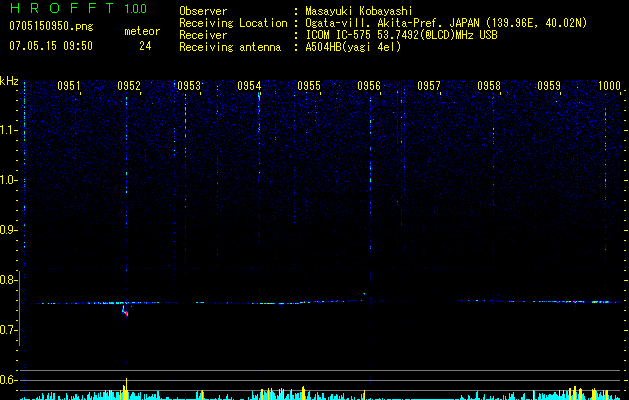
Task: Click the 0958 time marker
Action: [x=489, y=85]
